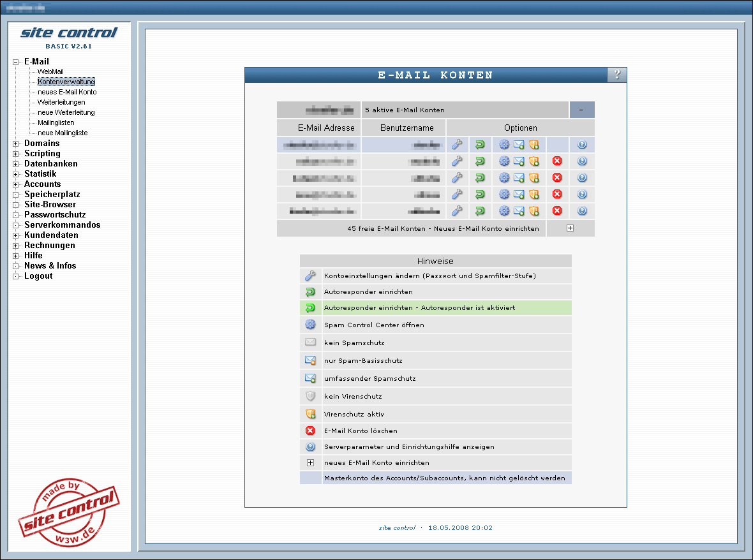
Task: Click the green autoresponder arrow in second account row
Action: coord(480,161)
